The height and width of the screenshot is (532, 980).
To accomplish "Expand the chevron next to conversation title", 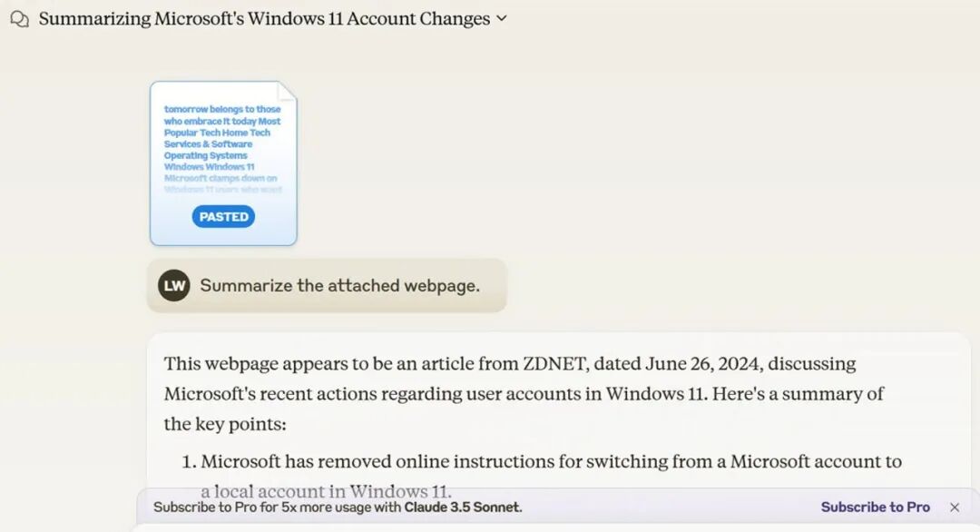I will (x=501, y=19).
